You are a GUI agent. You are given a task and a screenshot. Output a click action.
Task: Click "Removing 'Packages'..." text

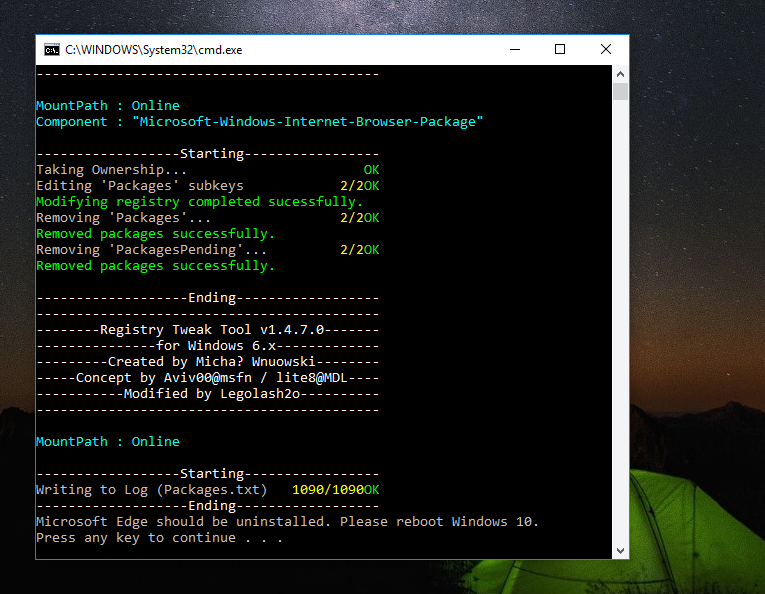tap(123, 218)
